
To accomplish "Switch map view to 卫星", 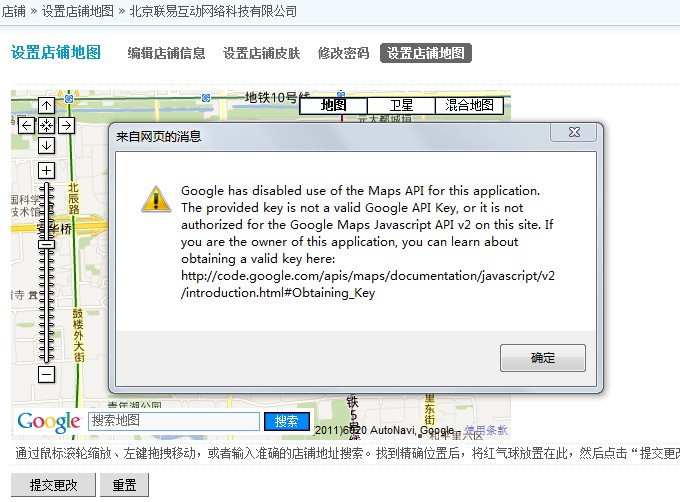I will [x=401, y=106].
